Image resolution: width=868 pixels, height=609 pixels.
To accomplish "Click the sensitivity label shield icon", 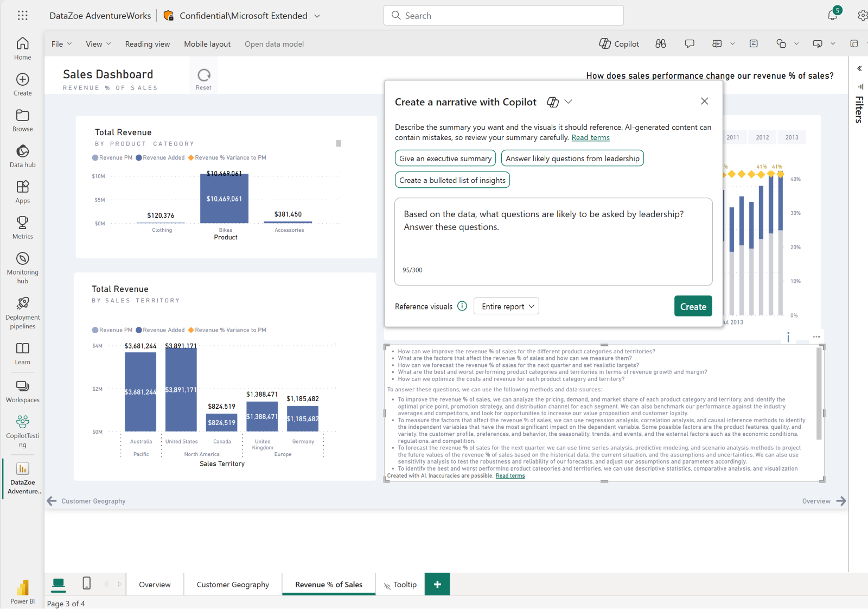I will [x=169, y=16].
